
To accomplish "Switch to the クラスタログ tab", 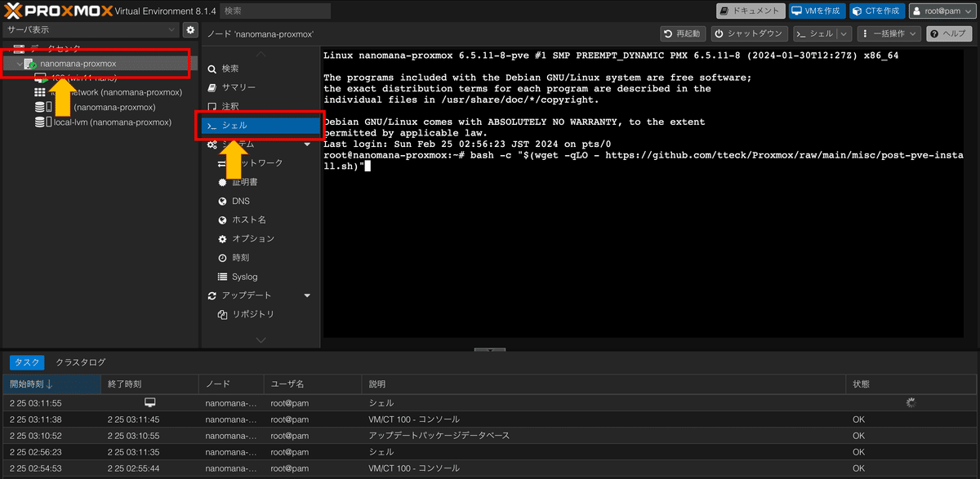I will [80, 361].
